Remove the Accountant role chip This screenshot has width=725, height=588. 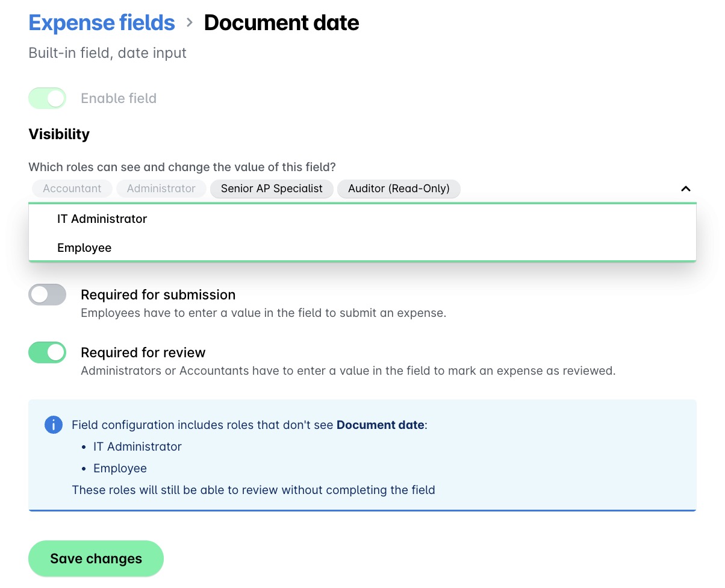pos(72,189)
